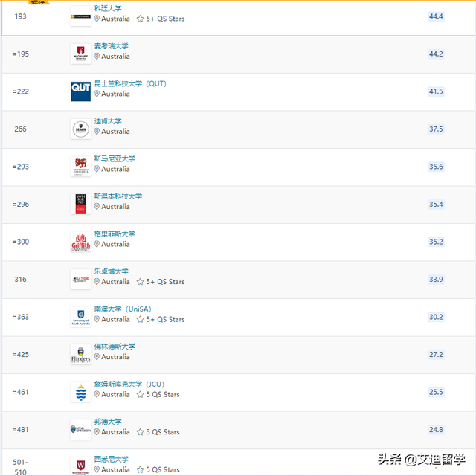Click the QS star icon in 南澳大学 row
Screen dimensions: 476x476
140,319
